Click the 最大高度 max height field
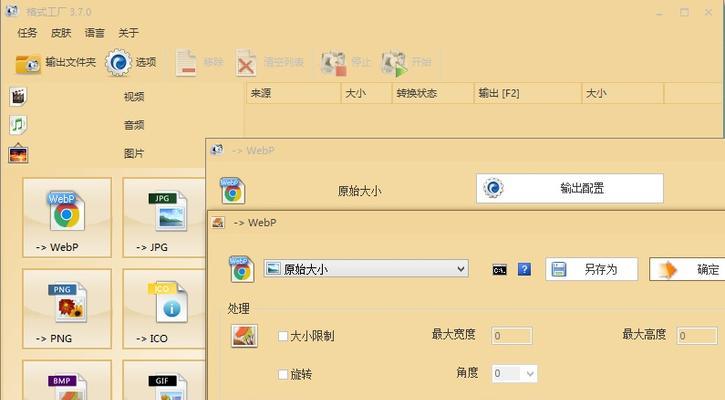 pos(697,336)
